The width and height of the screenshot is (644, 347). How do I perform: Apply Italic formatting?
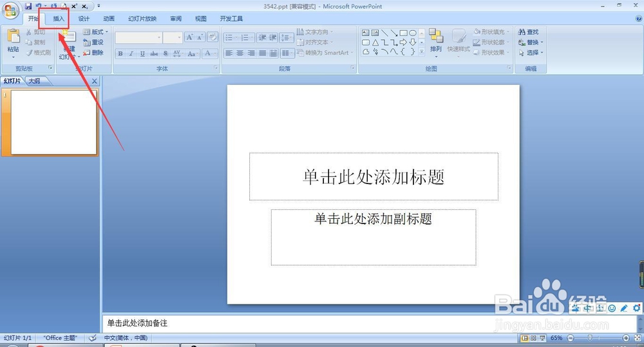(131, 53)
